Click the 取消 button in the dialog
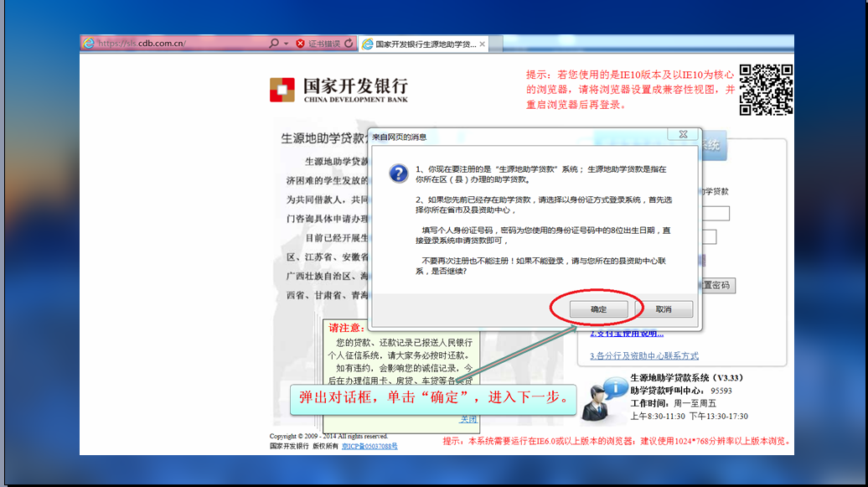This screenshot has height=487, width=868. [x=664, y=309]
